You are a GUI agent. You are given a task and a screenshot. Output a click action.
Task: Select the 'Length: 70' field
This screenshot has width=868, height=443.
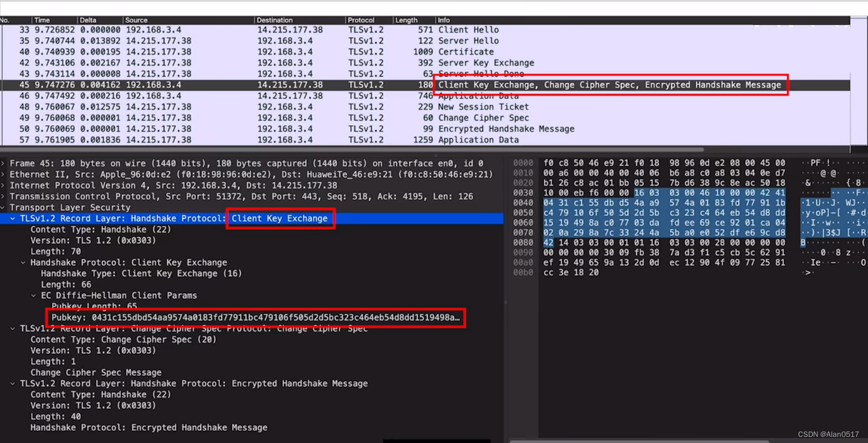click(x=55, y=251)
